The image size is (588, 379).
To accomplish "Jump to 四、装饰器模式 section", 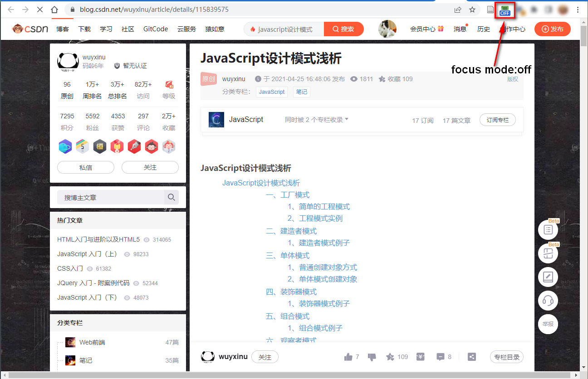I will point(291,292).
